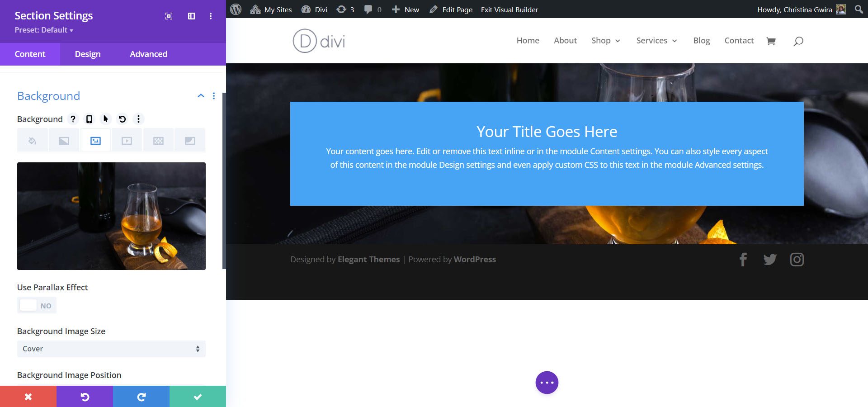Open the Shop menu in site navigation

click(606, 40)
